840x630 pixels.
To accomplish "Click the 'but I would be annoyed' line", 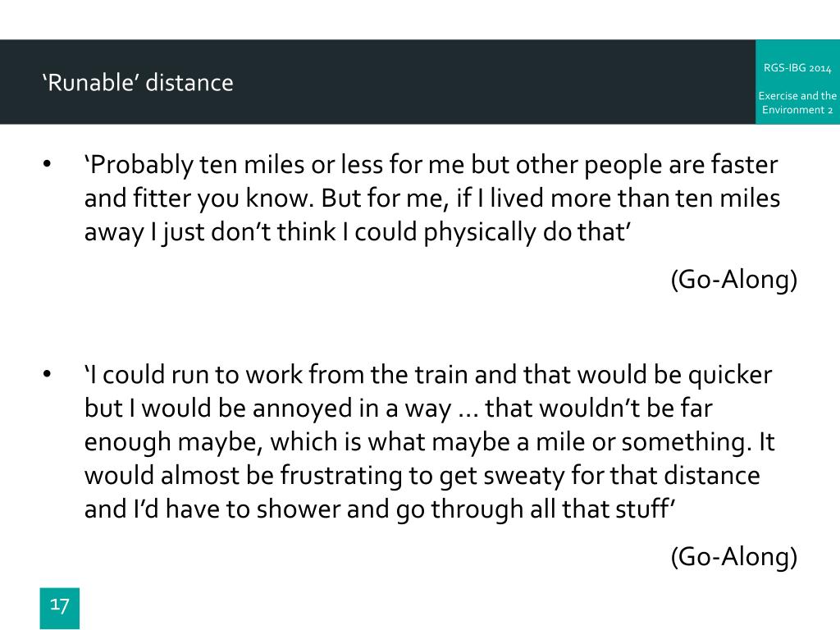I will [x=398, y=409].
